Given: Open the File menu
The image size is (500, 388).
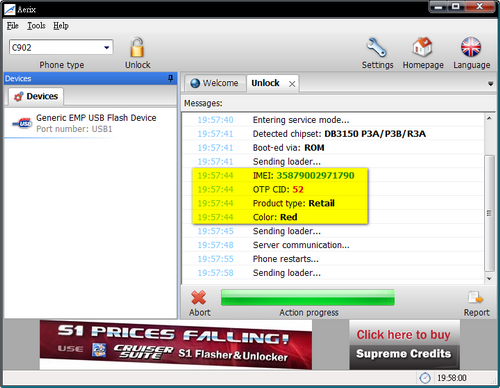Looking at the screenshot, I should tap(13, 26).
